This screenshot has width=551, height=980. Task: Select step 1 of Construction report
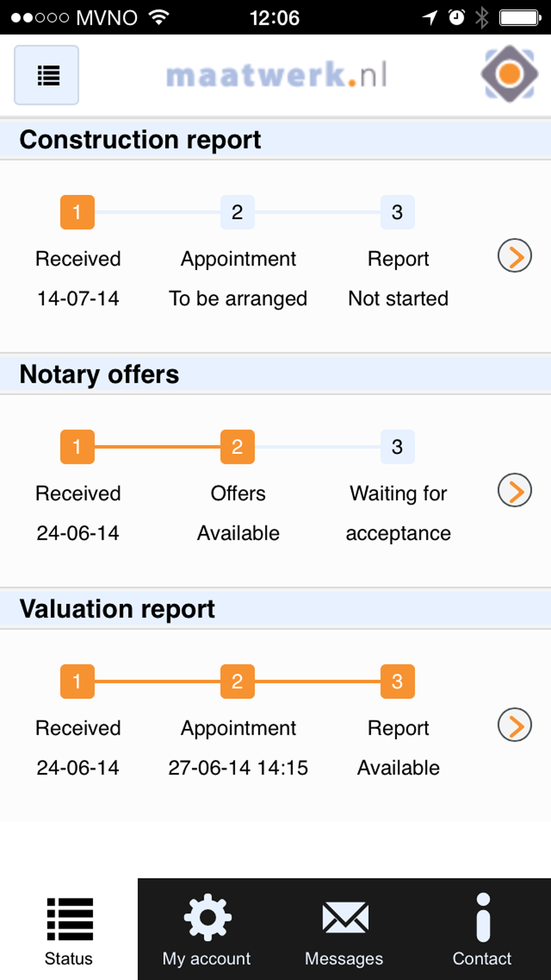(77, 212)
